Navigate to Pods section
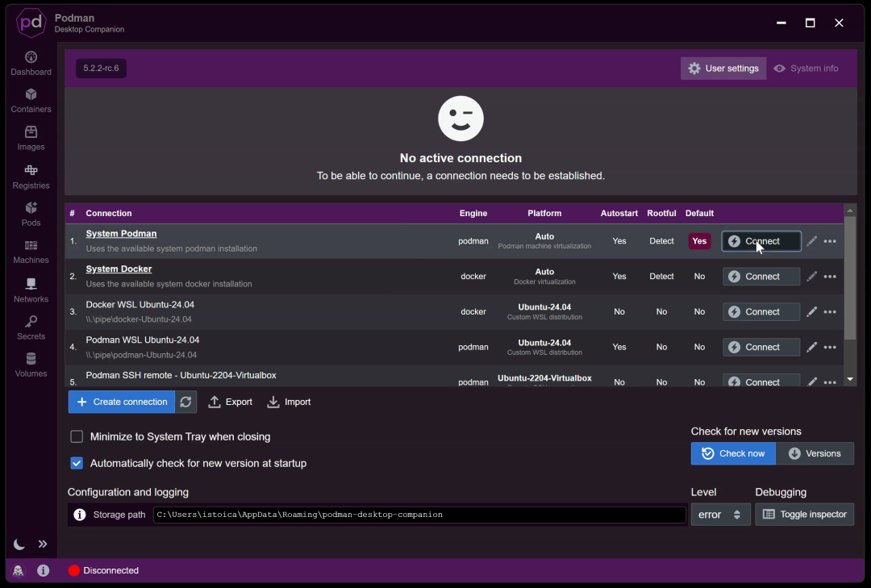 point(31,214)
